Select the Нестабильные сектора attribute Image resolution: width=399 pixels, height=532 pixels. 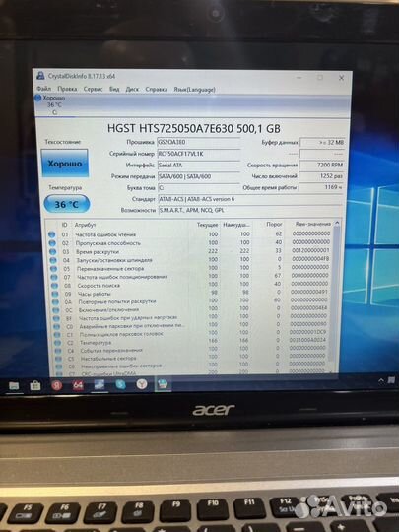(x=108, y=359)
